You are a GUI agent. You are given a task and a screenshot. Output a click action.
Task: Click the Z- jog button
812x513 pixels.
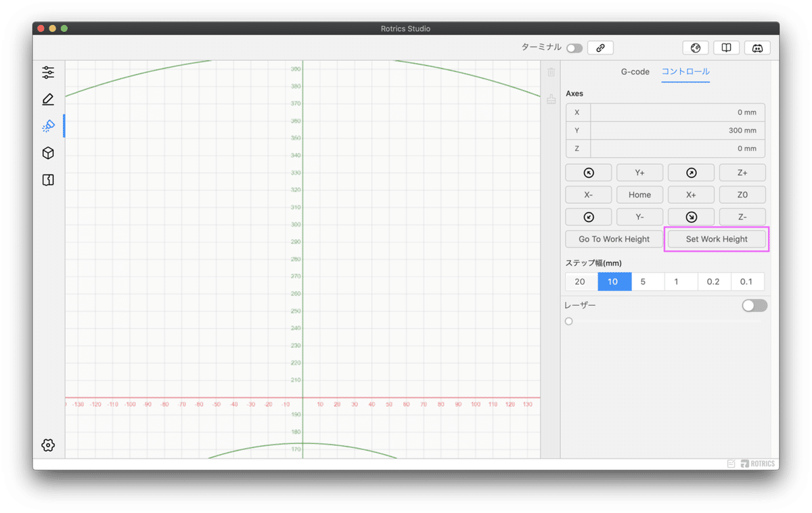(742, 217)
